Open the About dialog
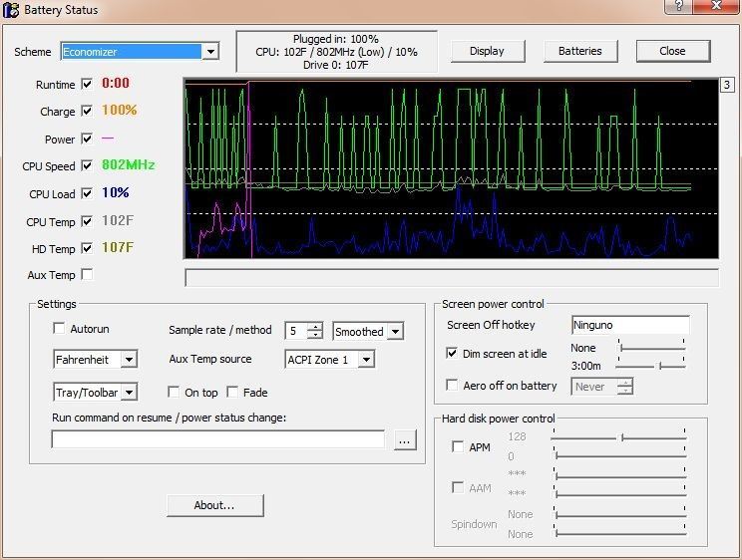742x560 pixels. pyautogui.click(x=214, y=505)
